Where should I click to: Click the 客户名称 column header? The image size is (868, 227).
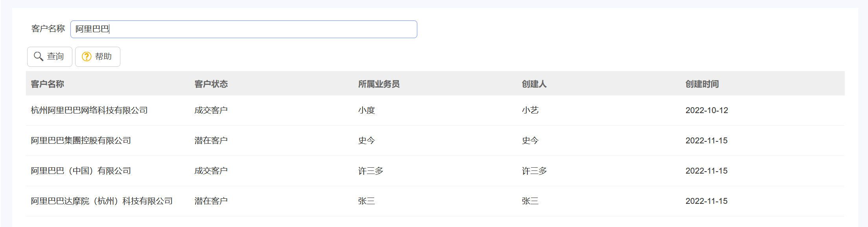coord(47,84)
